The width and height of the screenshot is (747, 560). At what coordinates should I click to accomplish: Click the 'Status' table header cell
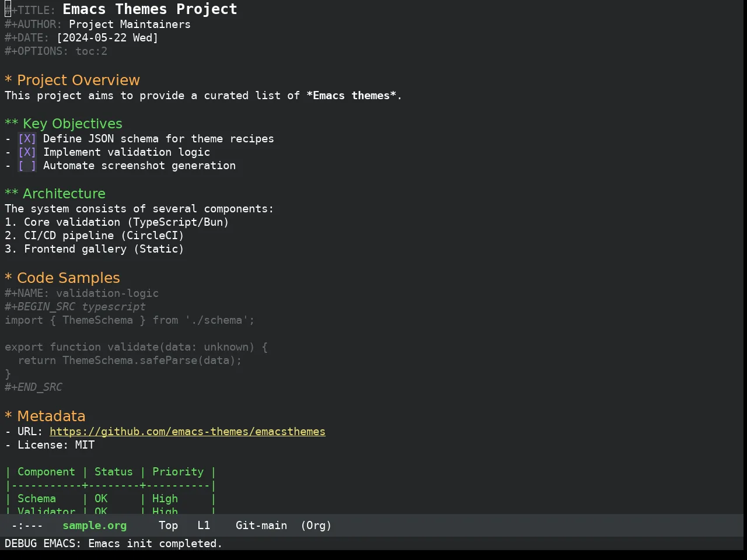pyautogui.click(x=114, y=472)
